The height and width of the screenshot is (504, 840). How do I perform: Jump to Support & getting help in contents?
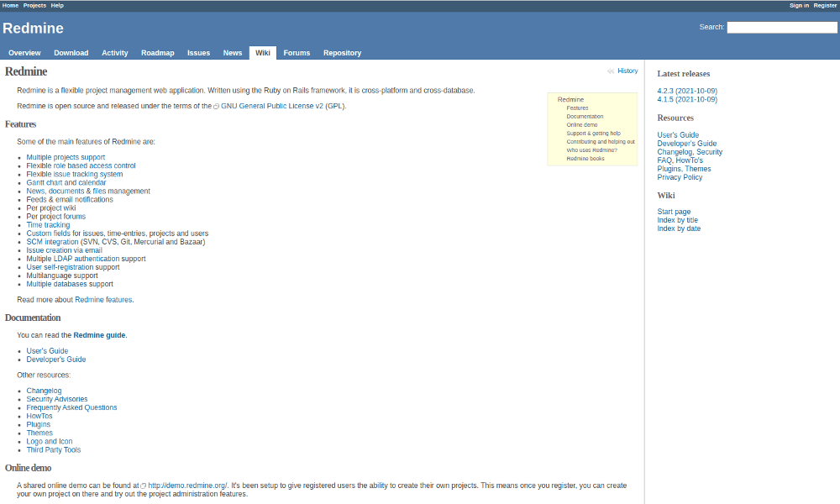(594, 134)
